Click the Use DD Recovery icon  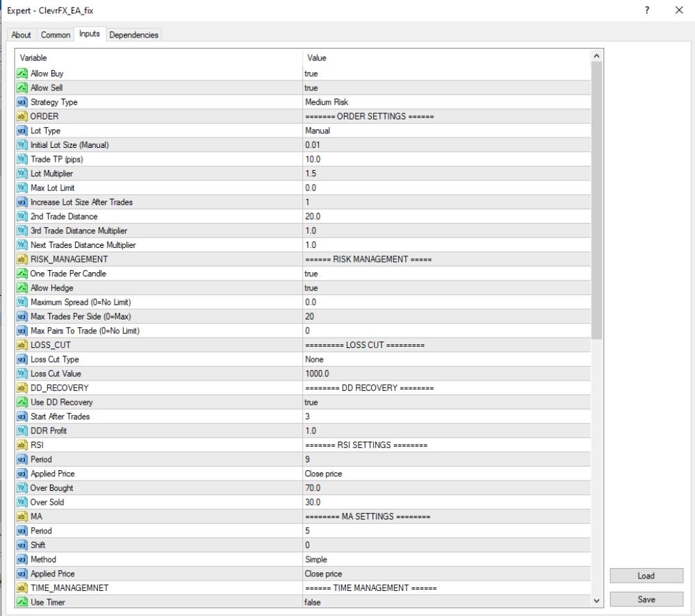pos(22,402)
